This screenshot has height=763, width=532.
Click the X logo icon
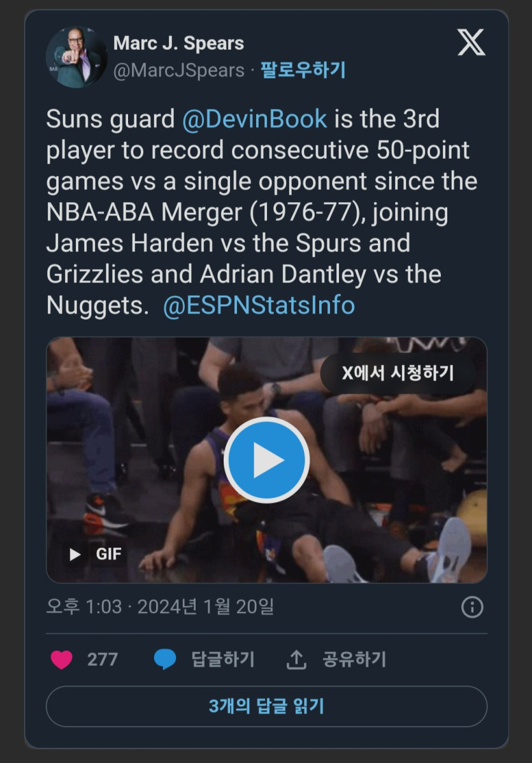[471, 43]
